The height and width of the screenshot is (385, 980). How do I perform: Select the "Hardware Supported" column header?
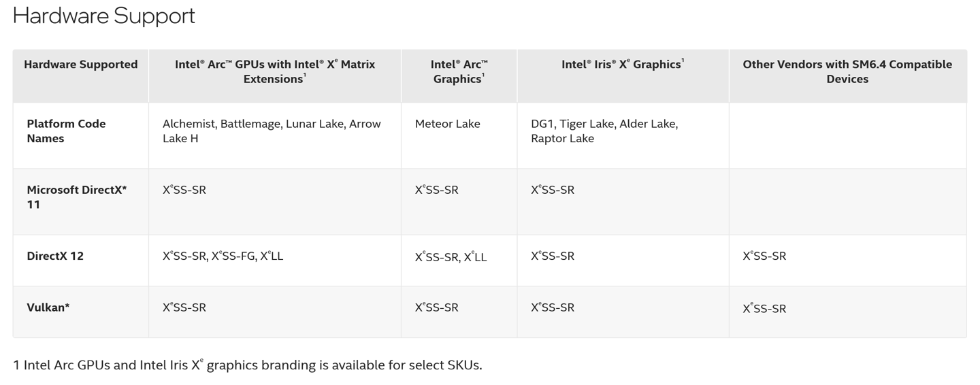click(80, 65)
